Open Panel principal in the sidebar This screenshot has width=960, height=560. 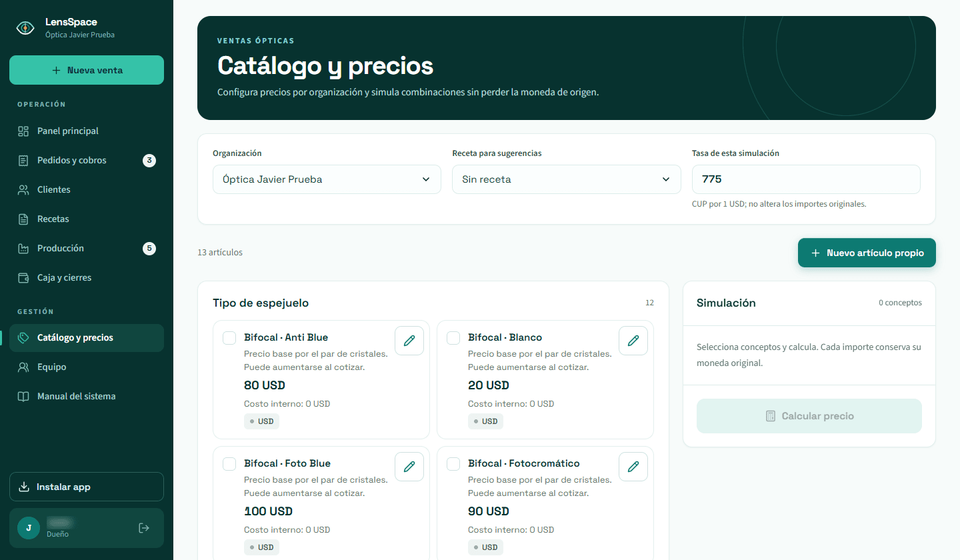[87, 131]
